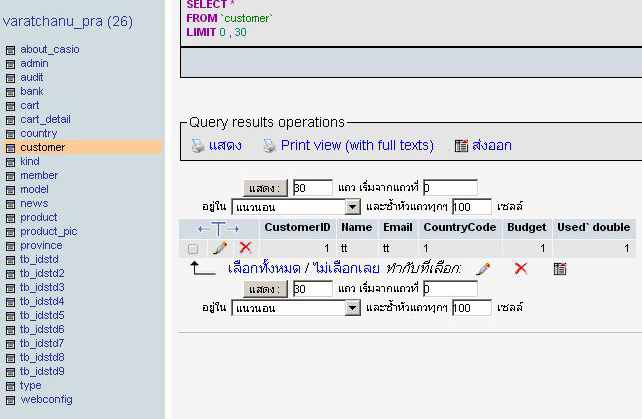Click the lower starting row field

(x=450, y=289)
